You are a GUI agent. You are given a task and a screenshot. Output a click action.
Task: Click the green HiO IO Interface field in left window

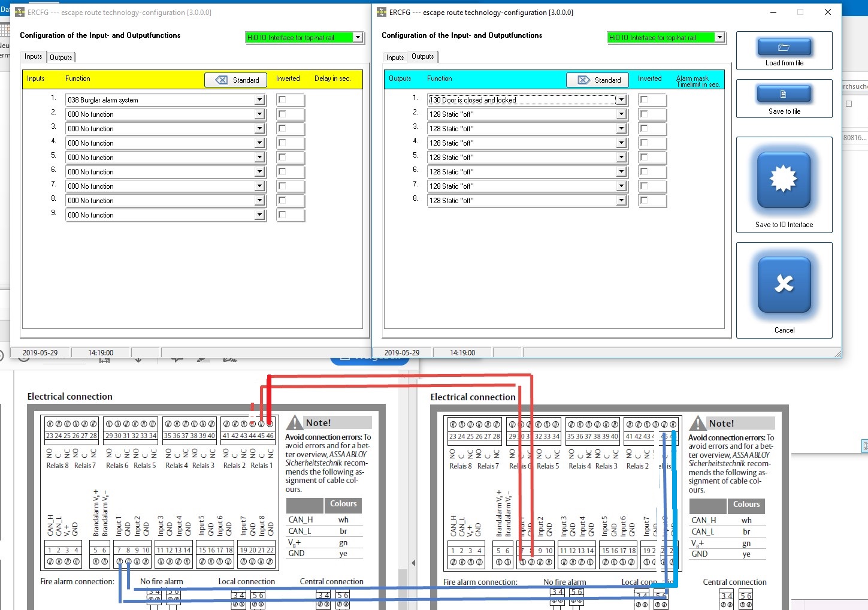298,37
